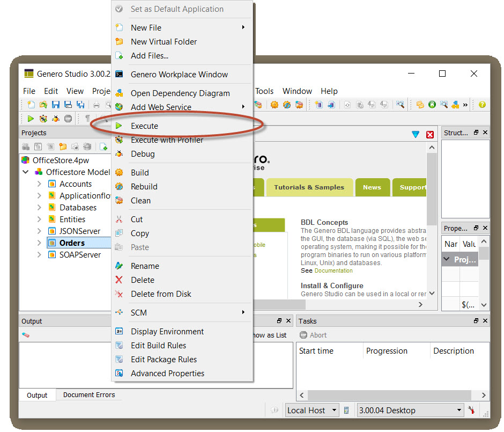
Task: Expand the Accounts tree node
Action: tap(39, 184)
